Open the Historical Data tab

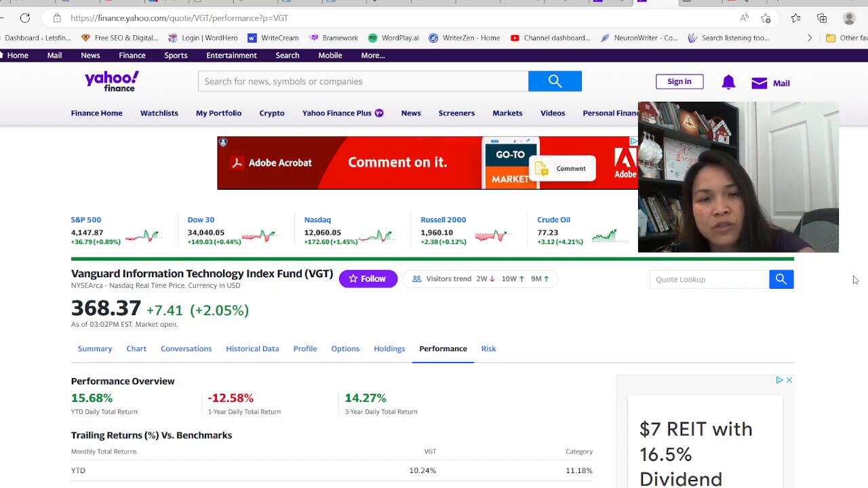[252, 348]
